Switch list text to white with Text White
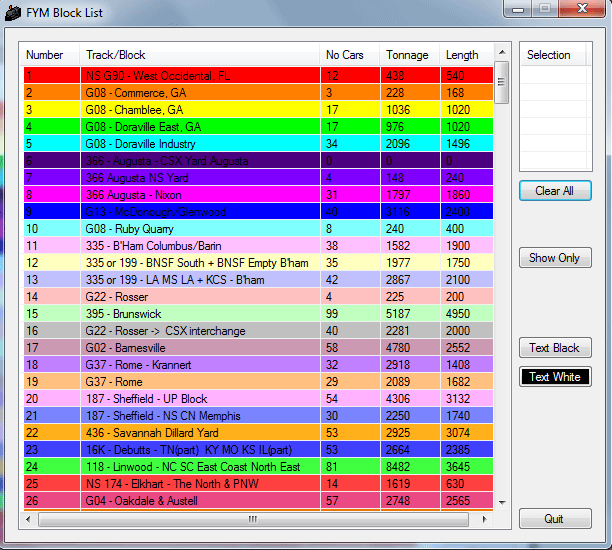This screenshot has height=550, width=612. (555, 377)
